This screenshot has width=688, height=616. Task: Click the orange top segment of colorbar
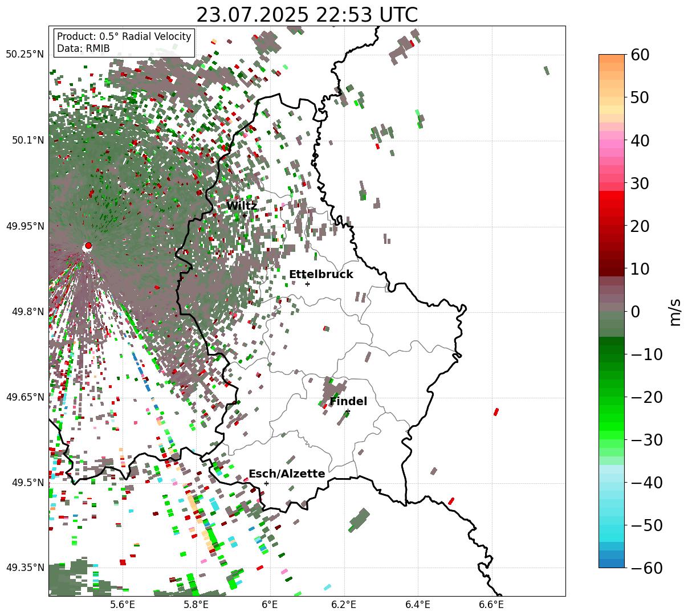click(x=612, y=59)
